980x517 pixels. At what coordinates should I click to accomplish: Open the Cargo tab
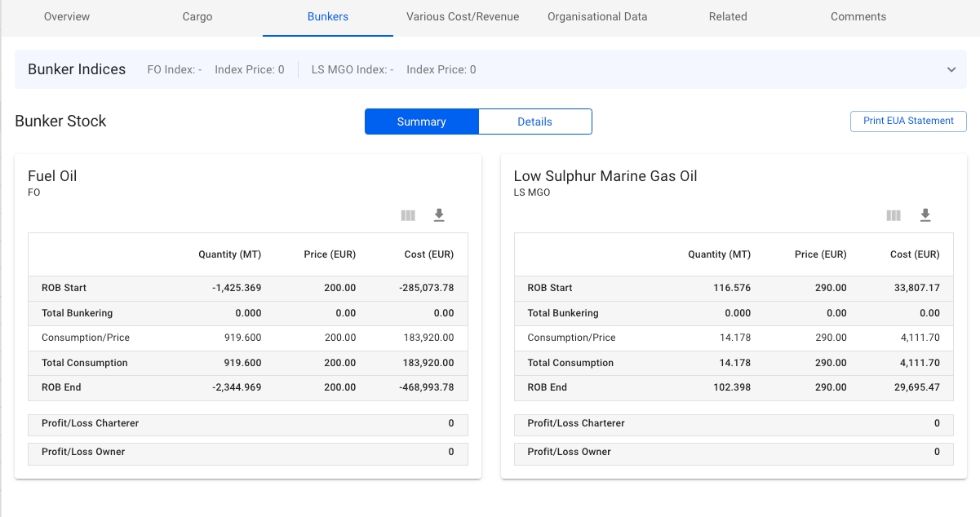[197, 16]
